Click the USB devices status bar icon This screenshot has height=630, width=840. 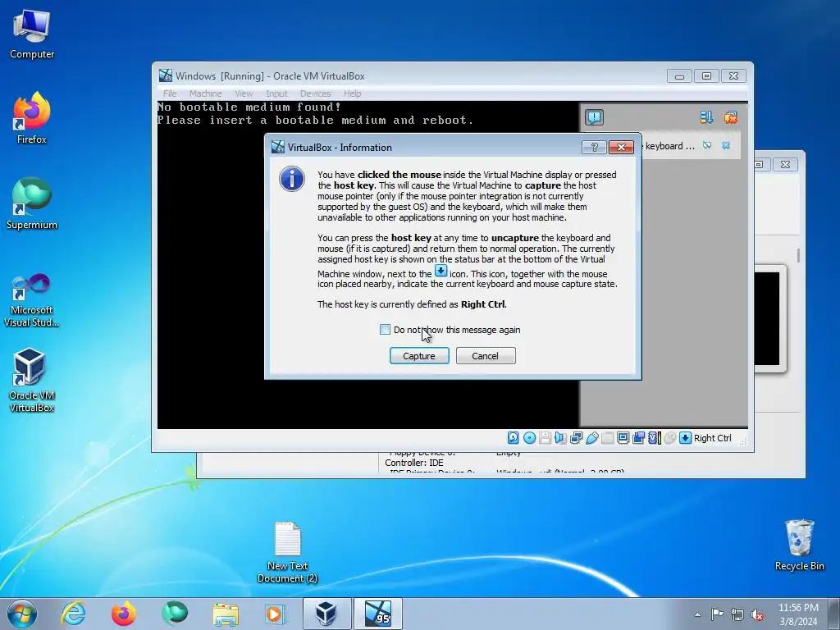coord(592,438)
